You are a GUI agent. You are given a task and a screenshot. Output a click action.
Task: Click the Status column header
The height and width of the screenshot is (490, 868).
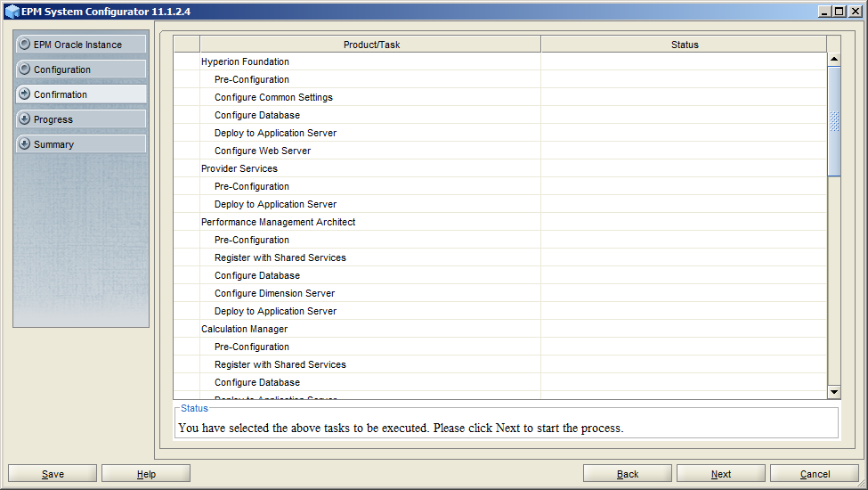pyautogui.click(x=685, y=45)
